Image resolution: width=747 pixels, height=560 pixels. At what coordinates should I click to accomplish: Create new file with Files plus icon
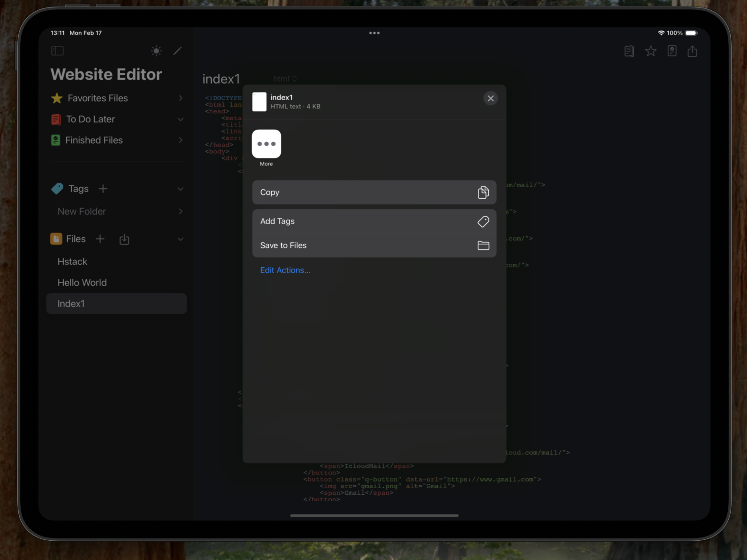point(100,239)
